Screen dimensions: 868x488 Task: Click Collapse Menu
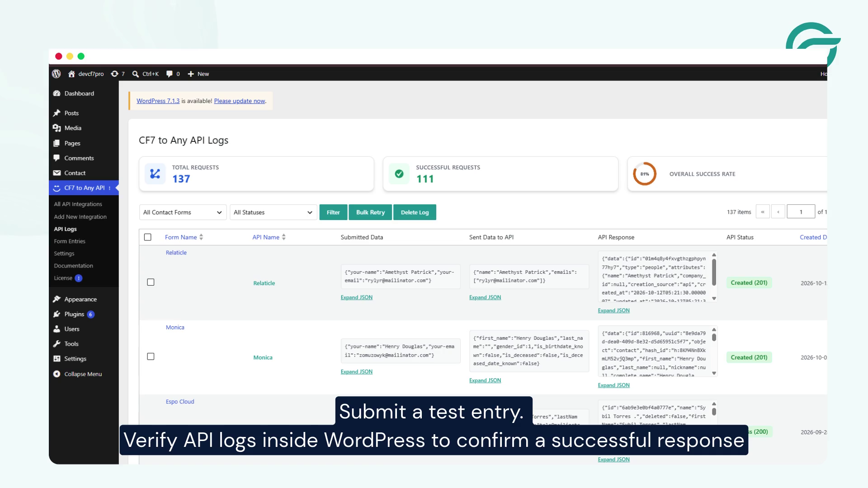(x=84, y=374)
